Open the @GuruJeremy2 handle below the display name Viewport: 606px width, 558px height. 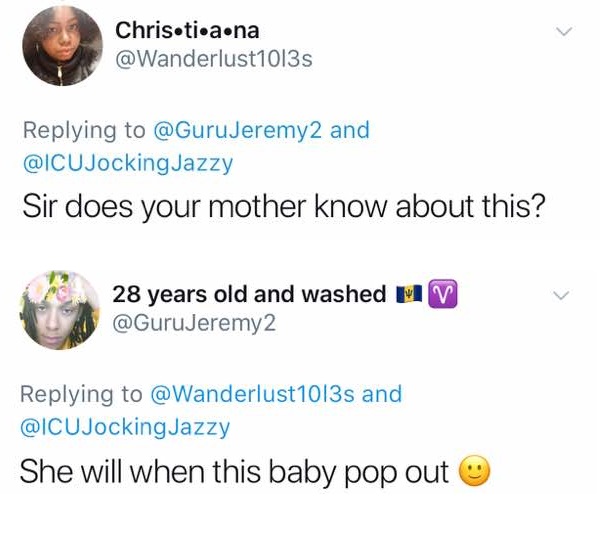point(194,322)
